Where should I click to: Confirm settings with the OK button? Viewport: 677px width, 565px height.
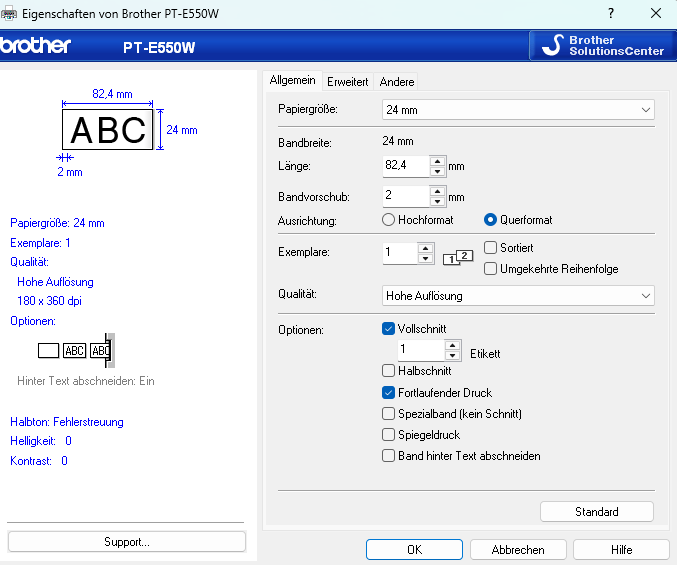click(x=414, y=550)
